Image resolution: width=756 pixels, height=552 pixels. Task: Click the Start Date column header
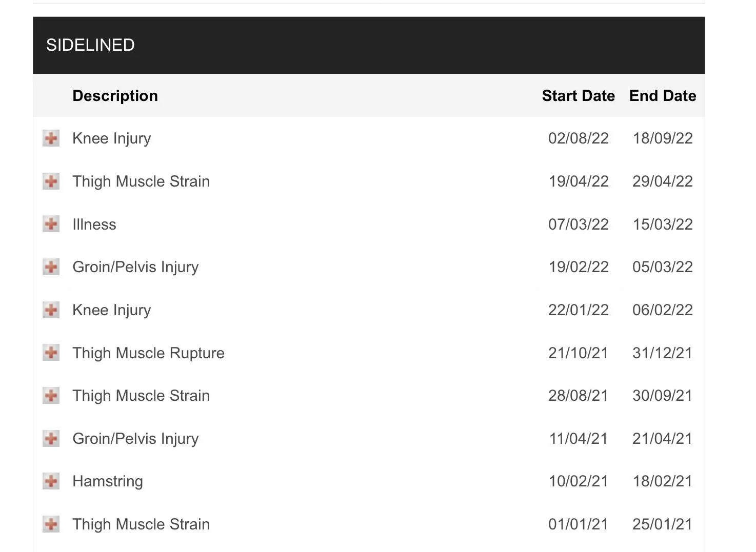coord(578,96)
